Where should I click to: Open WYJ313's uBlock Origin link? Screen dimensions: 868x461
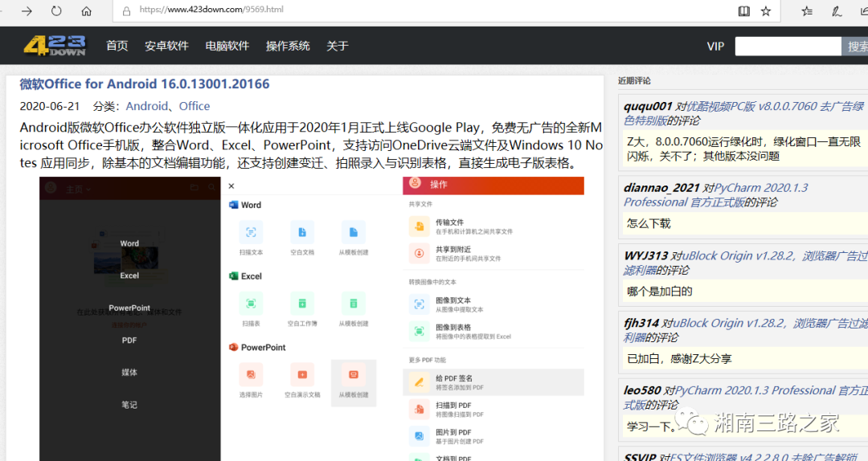point(746,263)
